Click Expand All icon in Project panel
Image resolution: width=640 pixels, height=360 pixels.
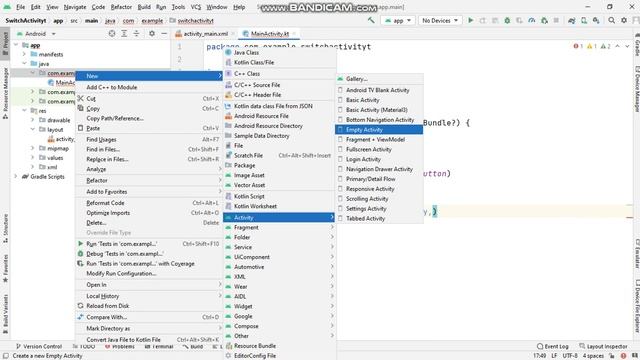click(x=124, y=33)
